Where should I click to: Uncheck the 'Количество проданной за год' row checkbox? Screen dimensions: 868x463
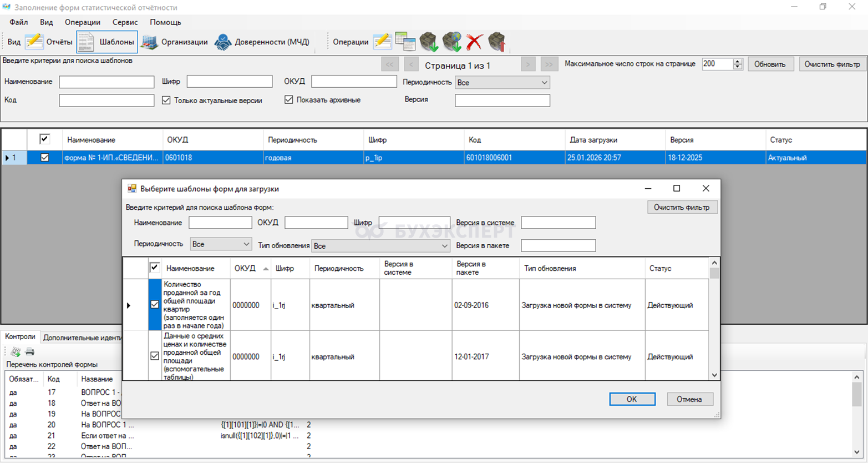click(155, 305)
